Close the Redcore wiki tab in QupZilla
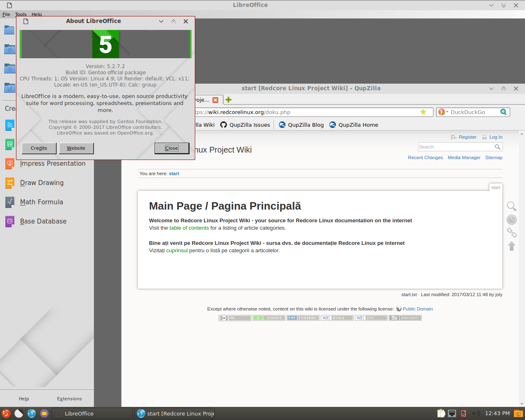Image resolution: width=525 pixels, height=420 pixels. (215, 100)
